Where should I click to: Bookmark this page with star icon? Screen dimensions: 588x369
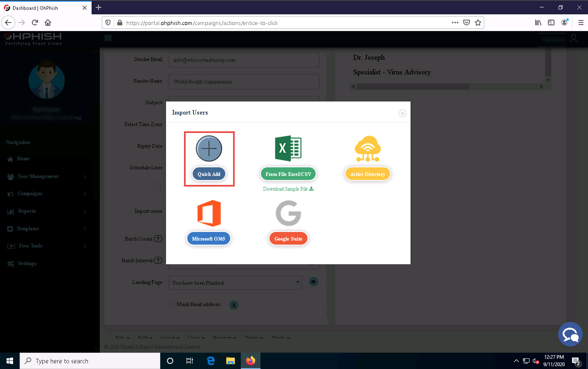click(x=478, y=22)
